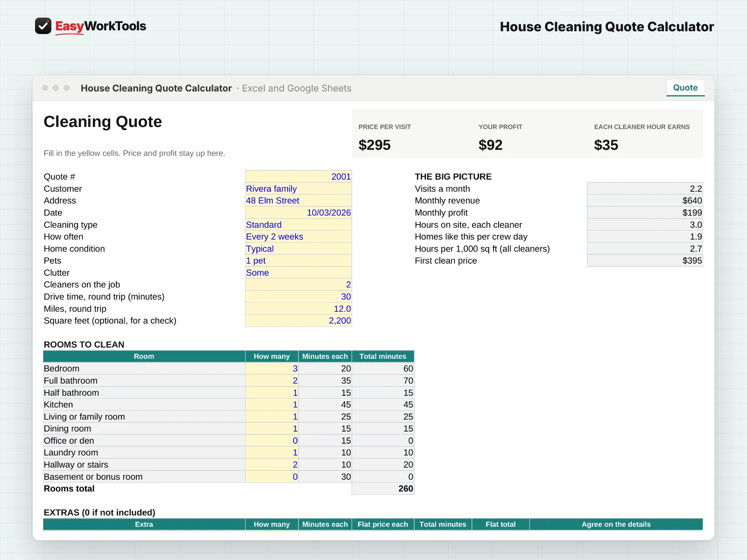Image resolution: width=747 pixels, height=560 pixels.
Task: Click the Date cell 10/03/2026
Action: click(298, 213)
